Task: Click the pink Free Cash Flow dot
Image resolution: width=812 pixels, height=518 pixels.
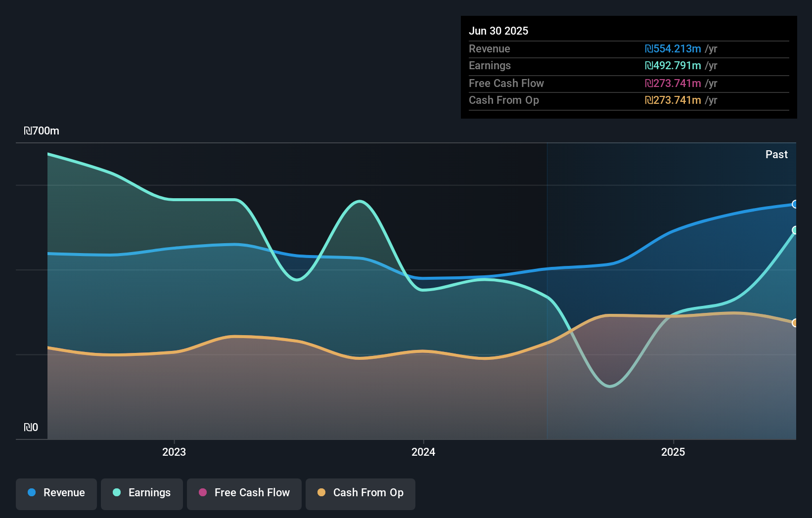Action: [203, 493]
